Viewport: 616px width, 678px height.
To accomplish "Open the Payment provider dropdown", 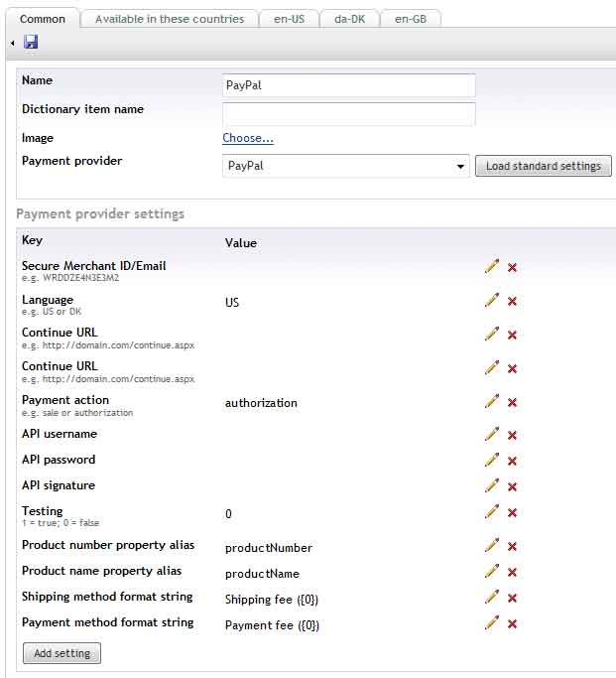I will 345,166.
